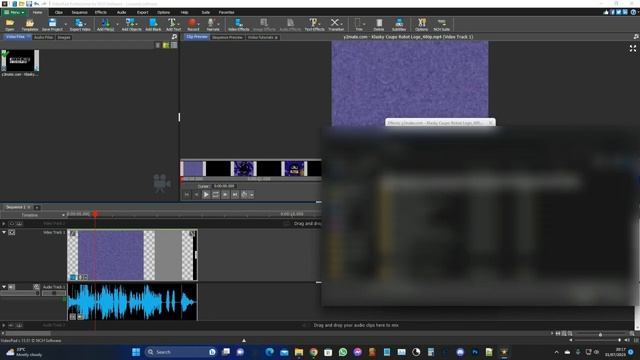Viewport: 640px width, 360px height.
Task: Open the Options wrench icon
Action: [421, 24]
